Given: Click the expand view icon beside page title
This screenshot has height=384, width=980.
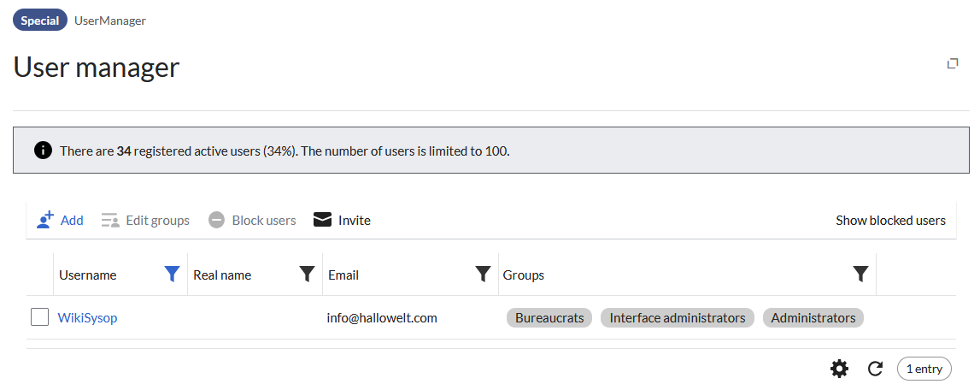Looking at the screenshot, I should [x=953, y=63].
